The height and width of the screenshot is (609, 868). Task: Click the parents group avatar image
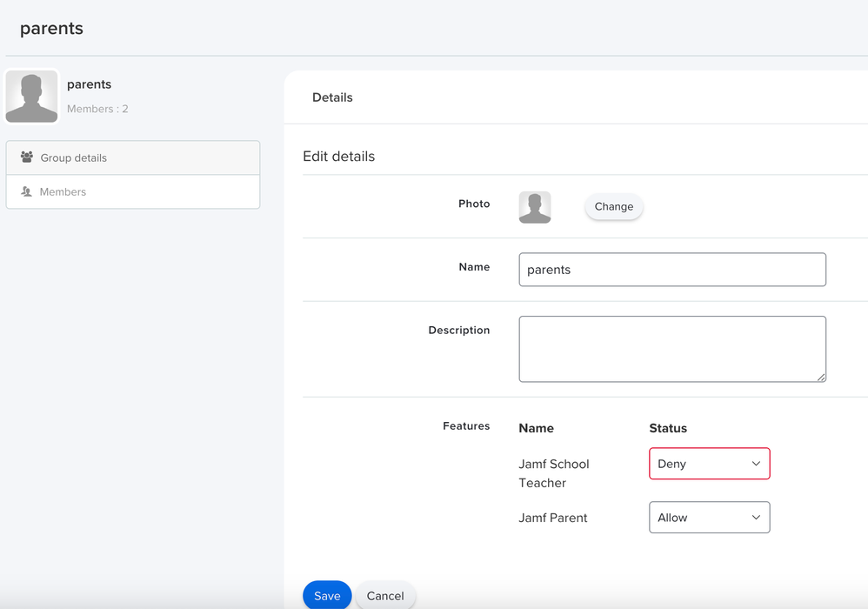pyautogui.click(x=31, y=97)
